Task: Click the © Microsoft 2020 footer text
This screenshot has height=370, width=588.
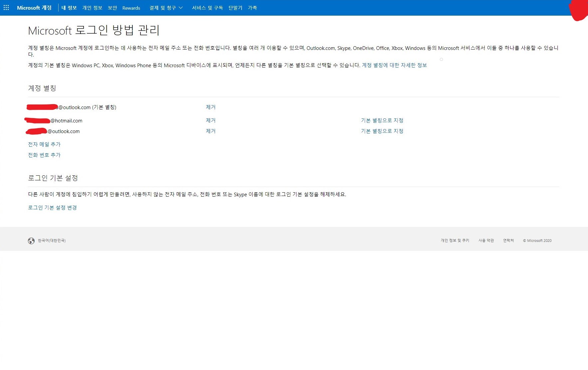Action: coord(537,241)
